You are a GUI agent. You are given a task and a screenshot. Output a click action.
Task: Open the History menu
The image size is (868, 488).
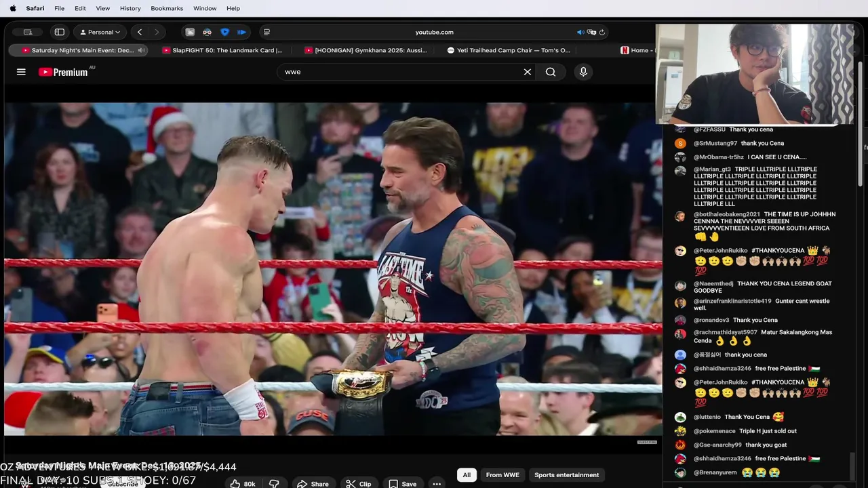[x=130, y=8]
